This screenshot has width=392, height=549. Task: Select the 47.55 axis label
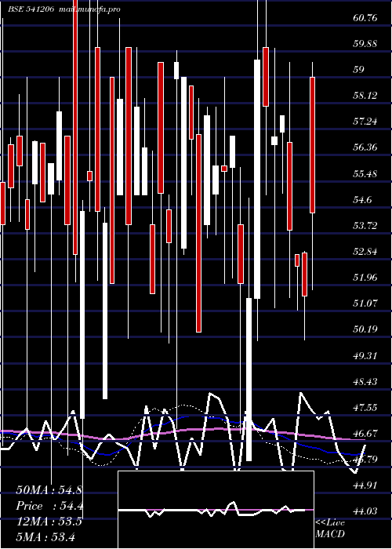pos(365,408)
